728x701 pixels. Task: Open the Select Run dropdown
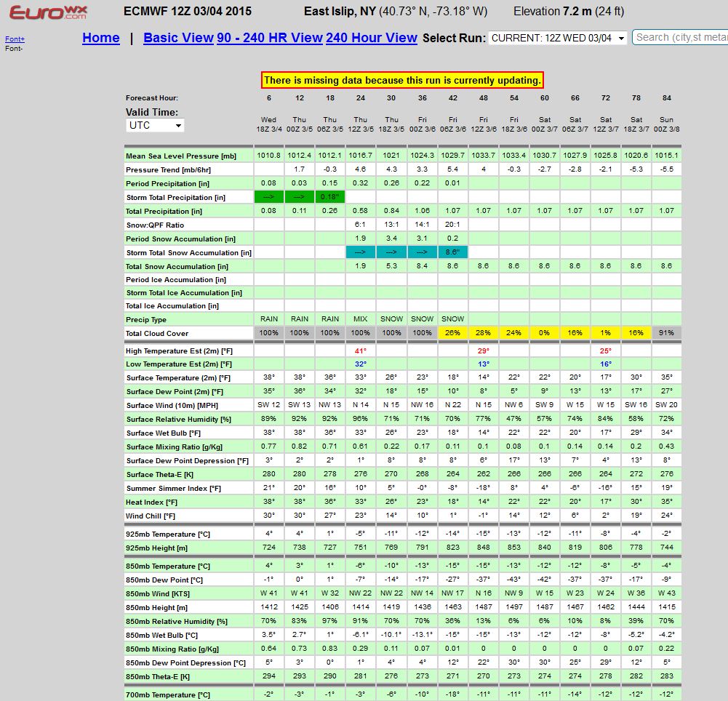[x=558, y=38]
